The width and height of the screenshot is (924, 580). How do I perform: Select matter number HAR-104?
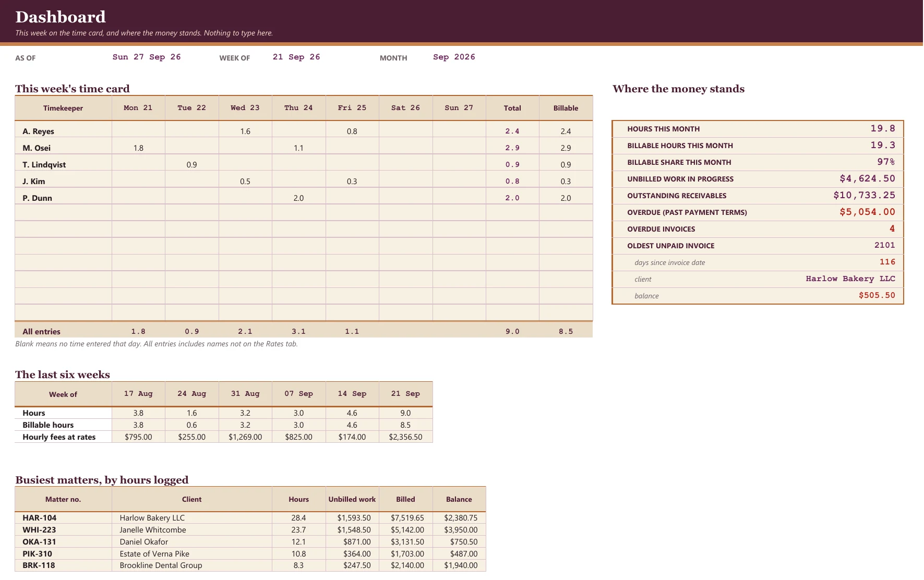click(x=40, y=518)
